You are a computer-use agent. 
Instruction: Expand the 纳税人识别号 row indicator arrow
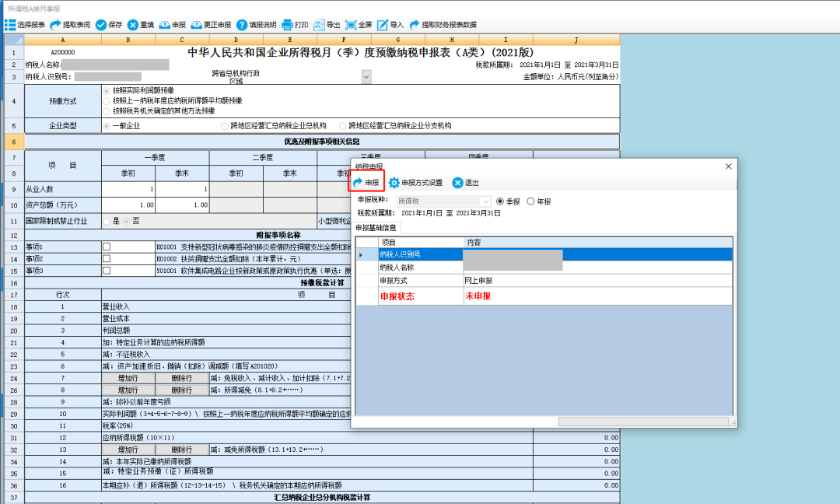pos(361,255)
